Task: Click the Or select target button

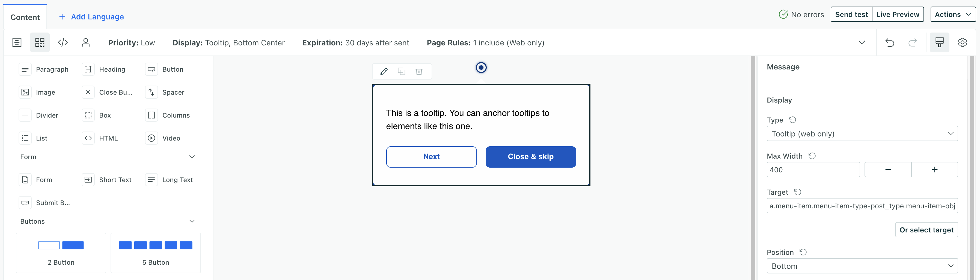Action: pos(927,230)
